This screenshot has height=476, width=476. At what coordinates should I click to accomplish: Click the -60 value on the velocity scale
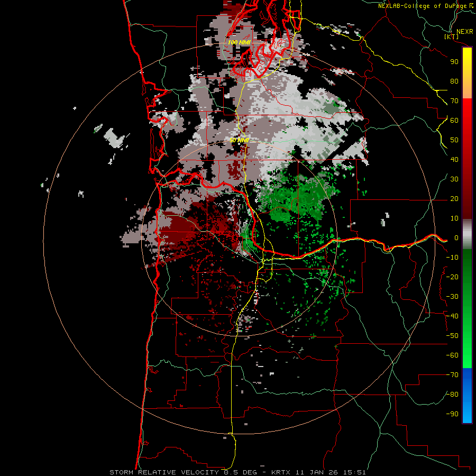click(452, 355)
